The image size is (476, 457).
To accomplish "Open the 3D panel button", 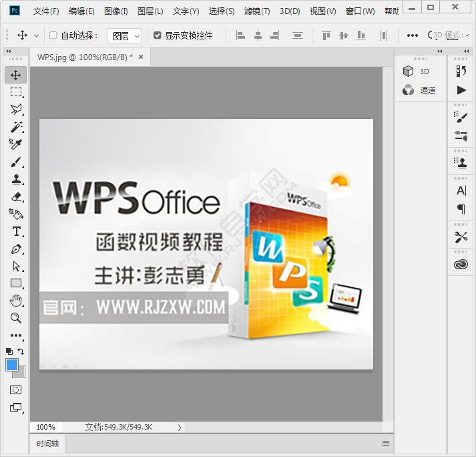I will click(417, 71).
